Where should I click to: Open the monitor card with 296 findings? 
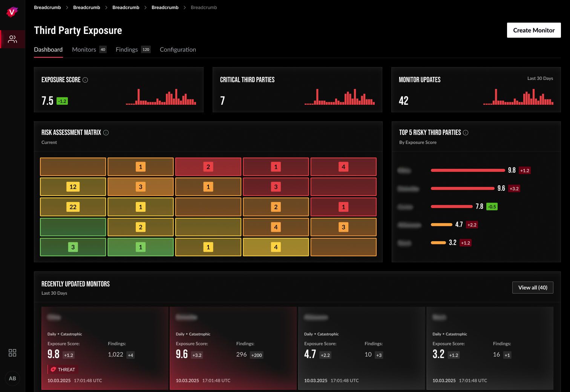click(x=233, y=348)
